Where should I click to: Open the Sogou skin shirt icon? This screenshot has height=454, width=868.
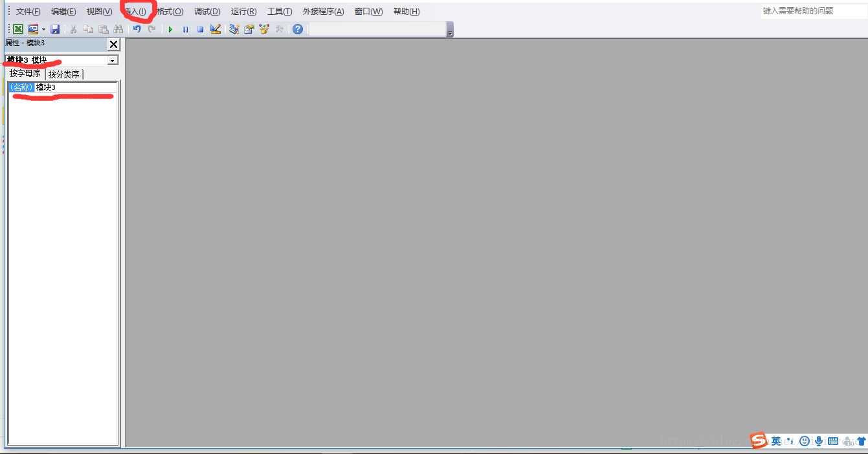(x=861, y=441)
